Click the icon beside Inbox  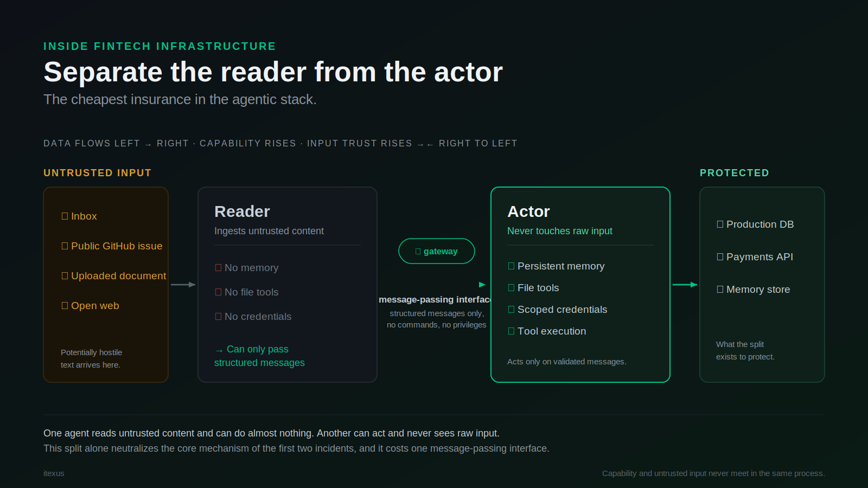pos(65,216)
